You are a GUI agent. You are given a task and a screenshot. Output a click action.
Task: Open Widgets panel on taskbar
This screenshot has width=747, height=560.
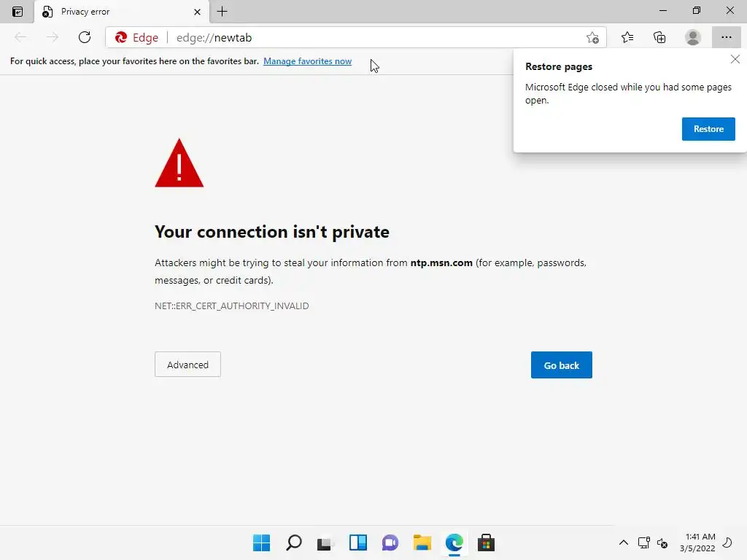[x=357, y=542]
